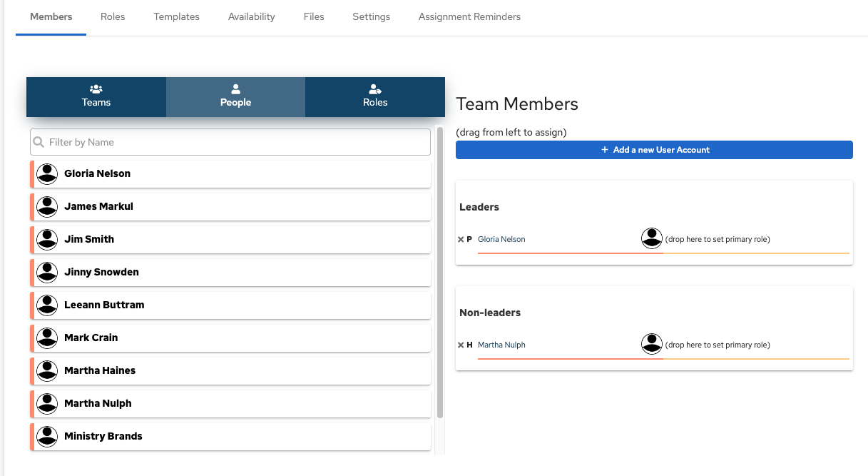Click the Non-leaders primary role avatar icon
The width and height of the screenshot is (868, 476).
pos(652,345)
